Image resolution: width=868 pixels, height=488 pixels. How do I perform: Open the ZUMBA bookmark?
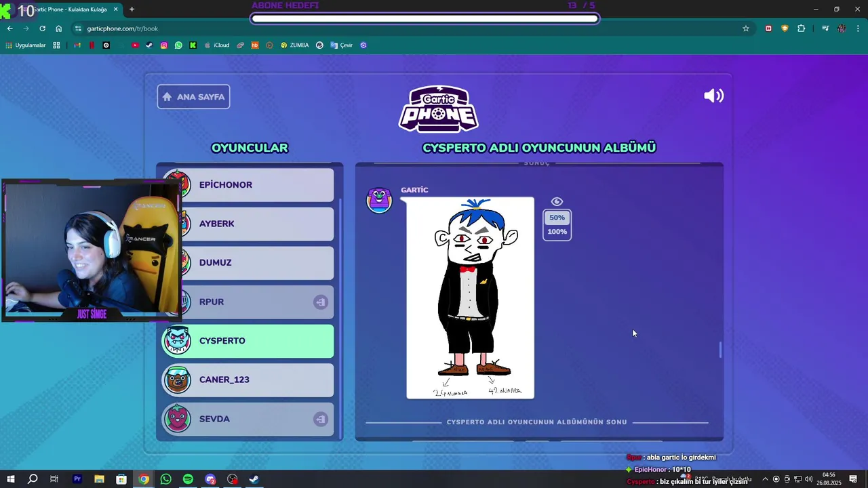click(294, 45)
